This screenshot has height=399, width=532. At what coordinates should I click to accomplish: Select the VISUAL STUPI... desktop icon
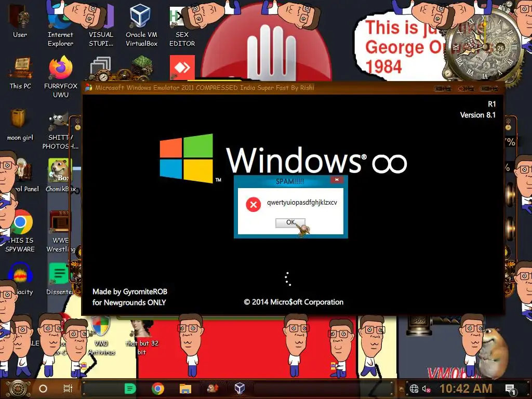[x=101, y=25]
